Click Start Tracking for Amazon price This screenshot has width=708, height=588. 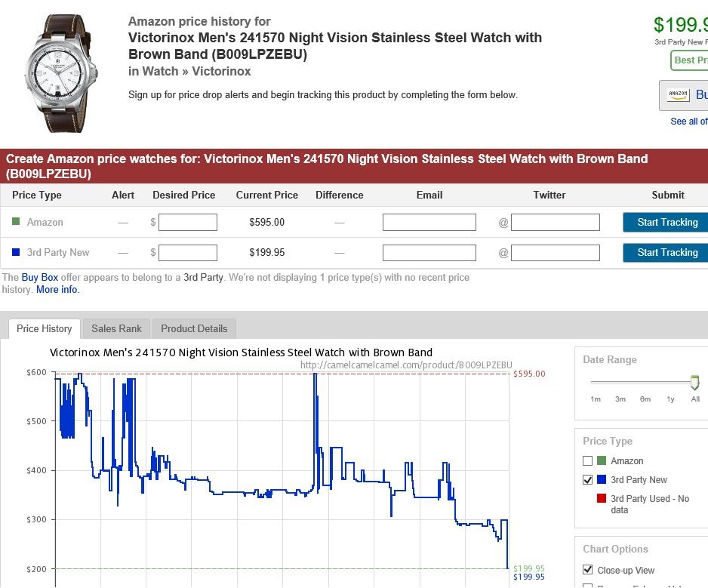click(666, 222)
